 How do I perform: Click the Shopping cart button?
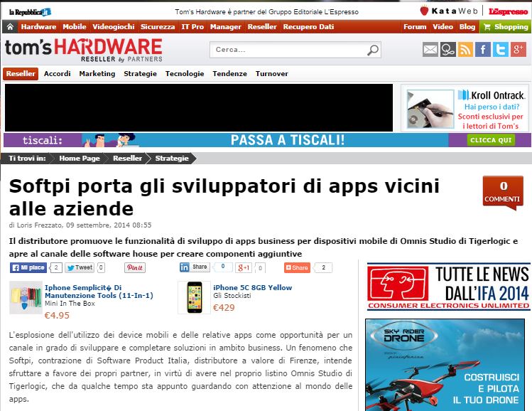pos(506,27)
